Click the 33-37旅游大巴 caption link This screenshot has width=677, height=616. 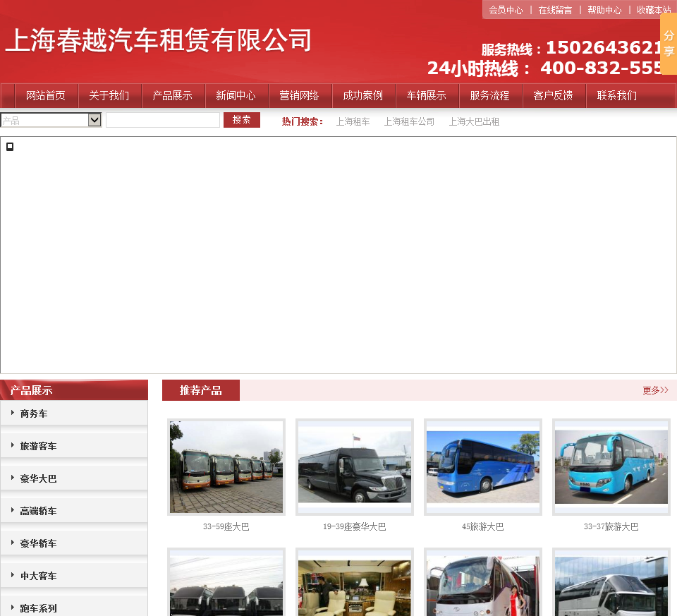coord(611,526)
